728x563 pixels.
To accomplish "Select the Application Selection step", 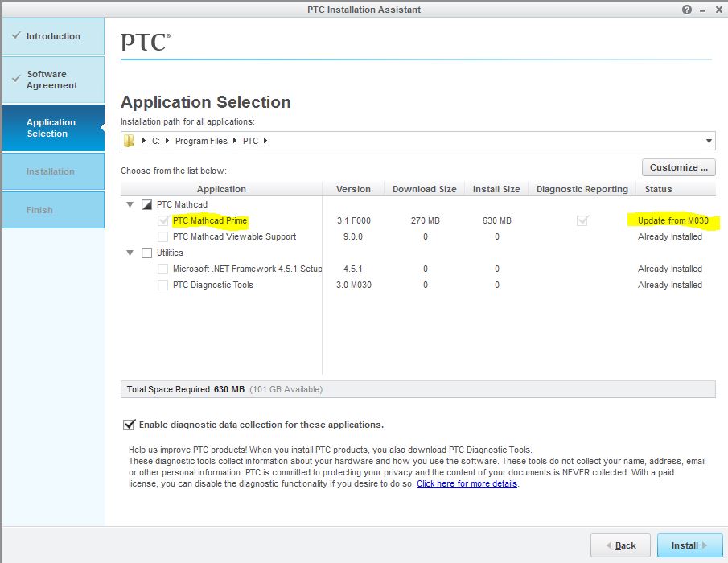I will tap(52, 127).
